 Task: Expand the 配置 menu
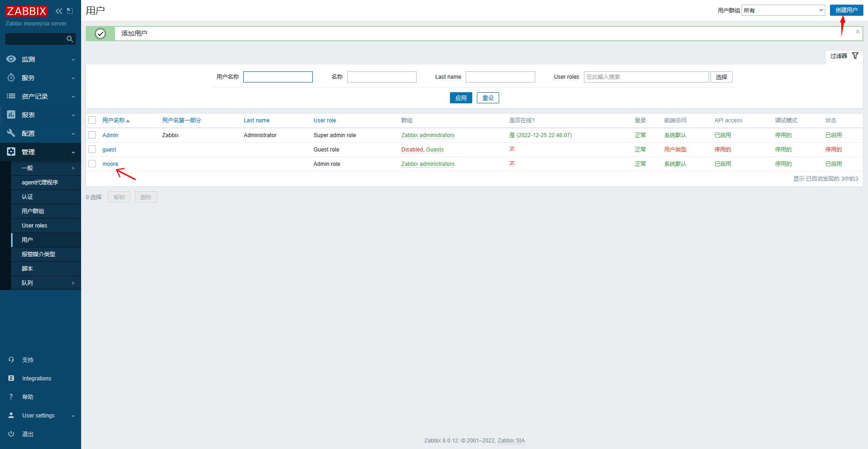(x=40, y=133)
